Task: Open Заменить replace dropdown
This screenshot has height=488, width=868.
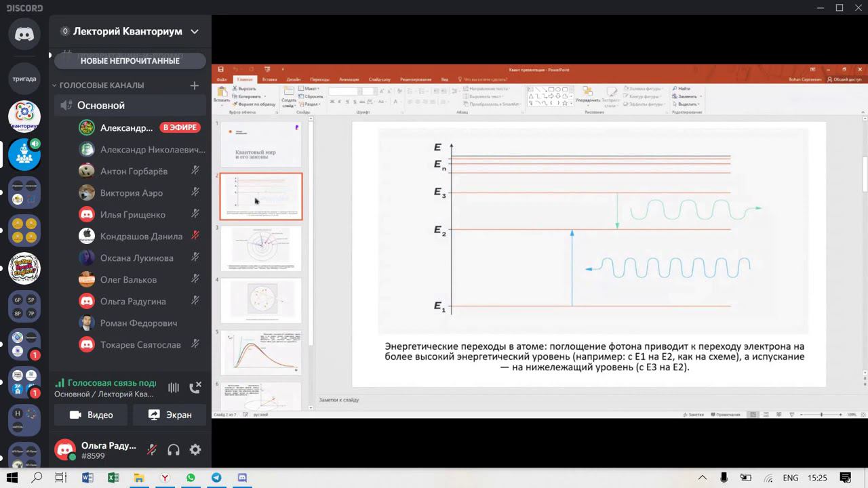Action: (688, 96)
